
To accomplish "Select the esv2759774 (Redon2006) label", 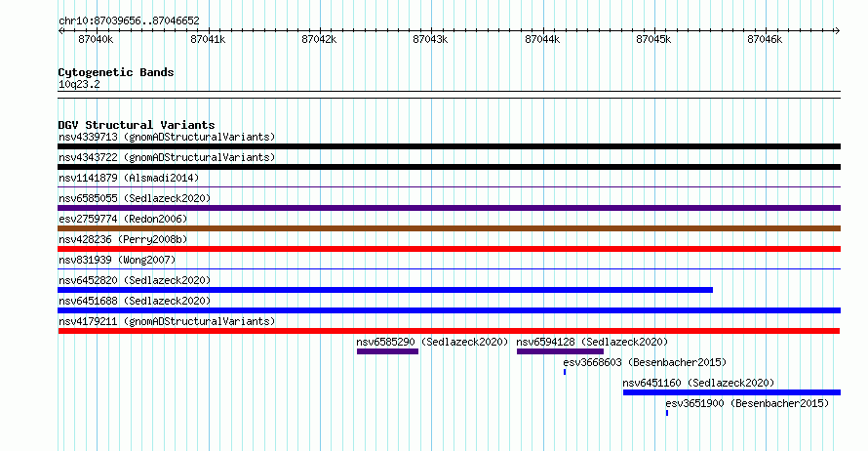I will tap(123, 219).
